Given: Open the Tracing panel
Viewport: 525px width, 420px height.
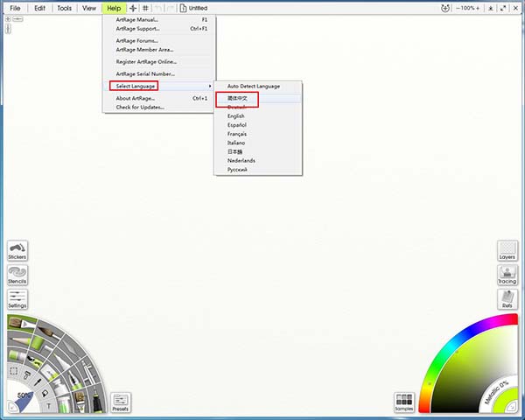Looking at the screenshot, I should click(x=507, y=275).
